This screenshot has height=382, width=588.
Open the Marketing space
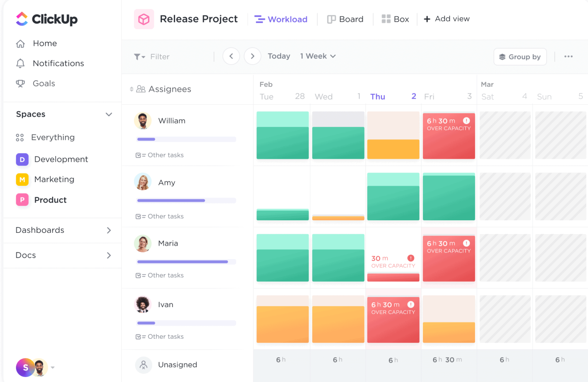54,179
